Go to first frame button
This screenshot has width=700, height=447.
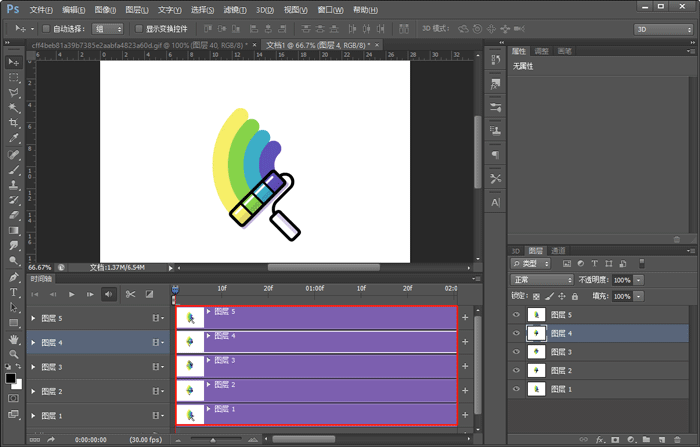pos(34,294)
